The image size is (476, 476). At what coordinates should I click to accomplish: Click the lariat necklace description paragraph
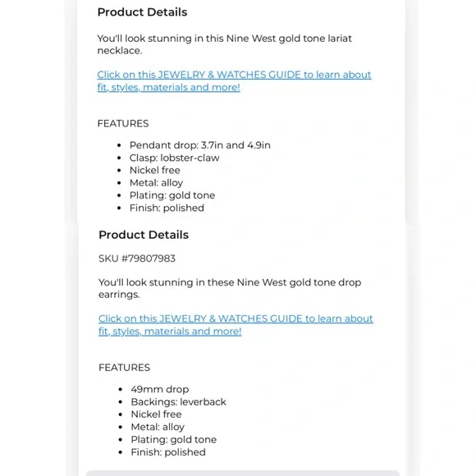tap(224, 44)
